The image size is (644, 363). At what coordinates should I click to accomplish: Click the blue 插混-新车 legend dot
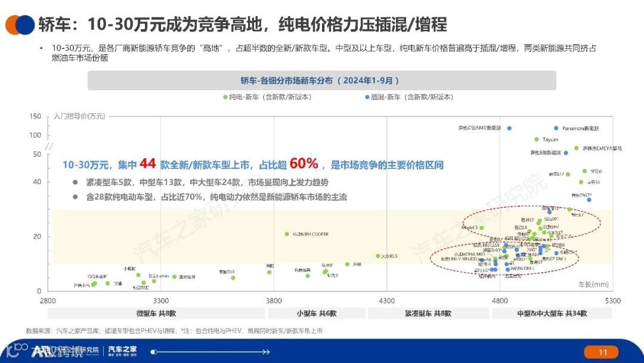click(x=367, y=97)
